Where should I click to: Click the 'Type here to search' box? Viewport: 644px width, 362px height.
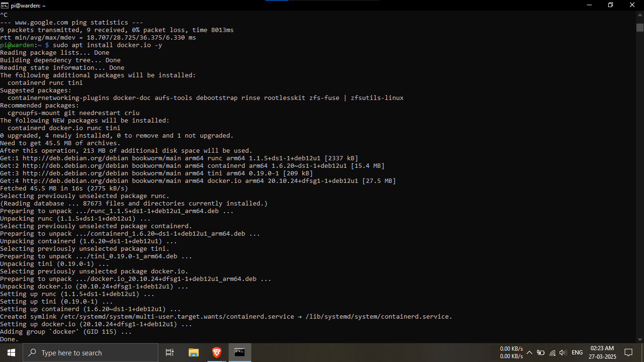pos(90,353)
